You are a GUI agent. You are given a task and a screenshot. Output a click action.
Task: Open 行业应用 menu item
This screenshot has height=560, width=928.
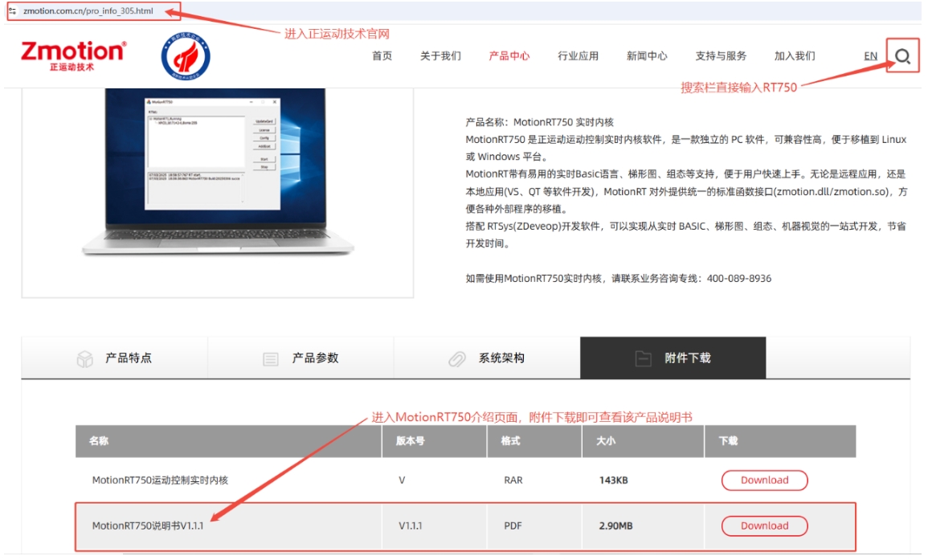click(578, 55)
